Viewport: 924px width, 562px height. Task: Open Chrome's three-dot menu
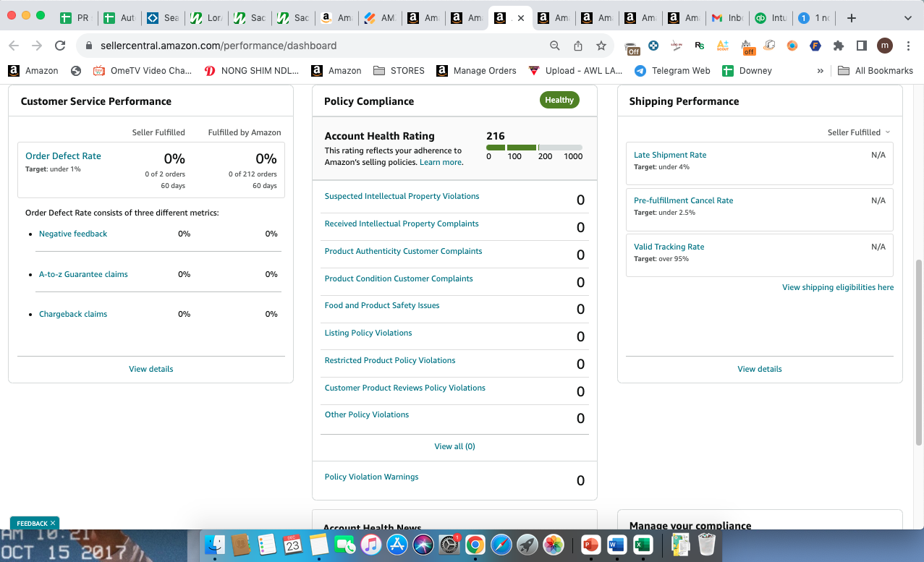coord(908,46)
